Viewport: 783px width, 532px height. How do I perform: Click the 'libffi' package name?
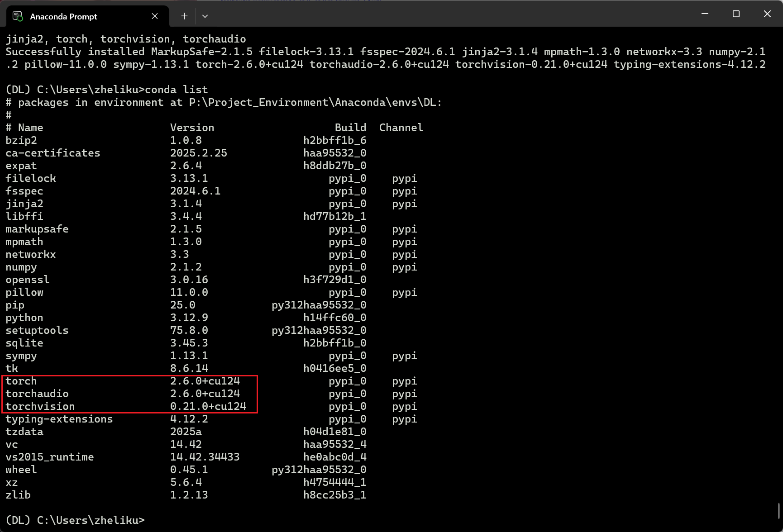24,217
